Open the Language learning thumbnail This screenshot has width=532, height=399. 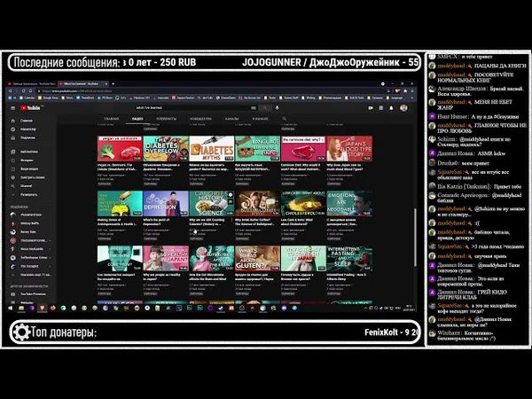pos(257,149)
